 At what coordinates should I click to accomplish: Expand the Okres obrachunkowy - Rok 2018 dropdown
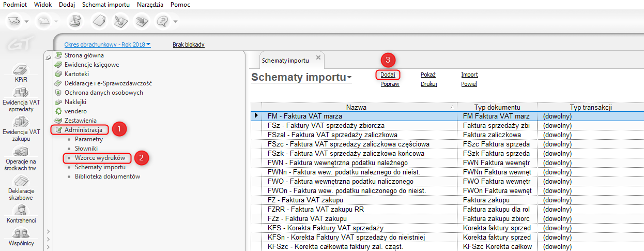148,45
